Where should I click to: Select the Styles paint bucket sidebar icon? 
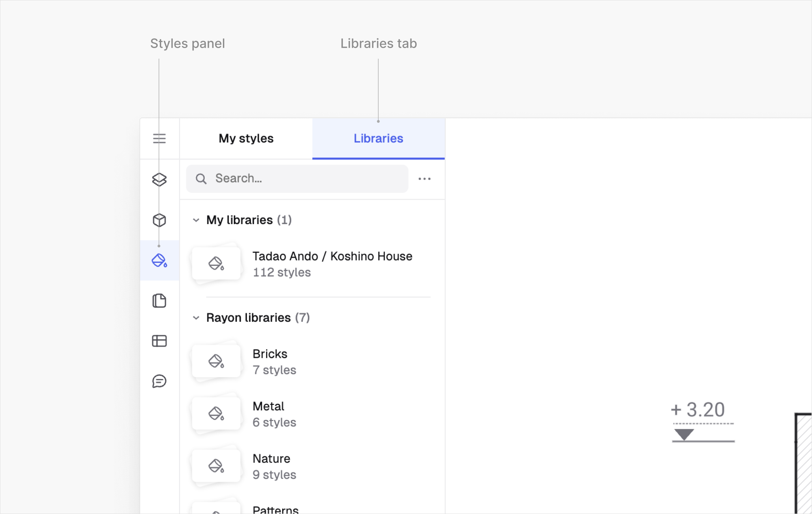tap(159, 260)
